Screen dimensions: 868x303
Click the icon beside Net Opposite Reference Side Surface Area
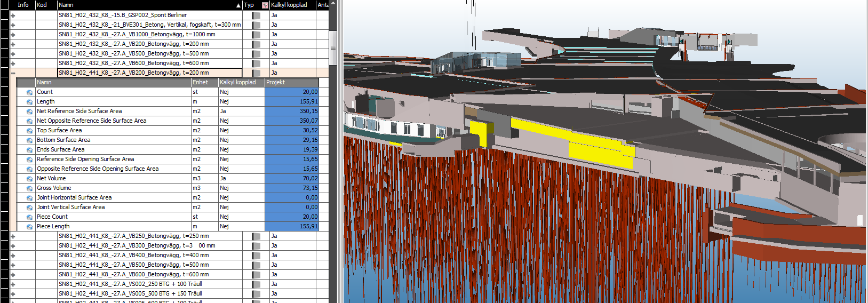pos(29,121)
